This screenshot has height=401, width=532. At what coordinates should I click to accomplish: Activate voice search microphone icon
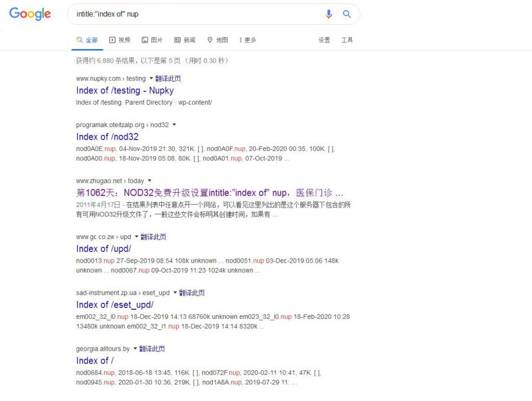coord(329,14)
